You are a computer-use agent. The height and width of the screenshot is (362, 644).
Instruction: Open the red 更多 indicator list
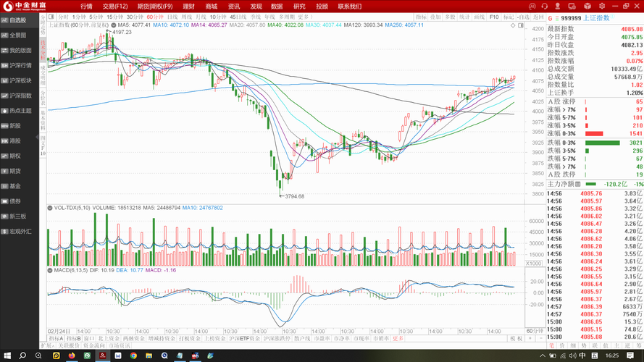pos(398,339)
